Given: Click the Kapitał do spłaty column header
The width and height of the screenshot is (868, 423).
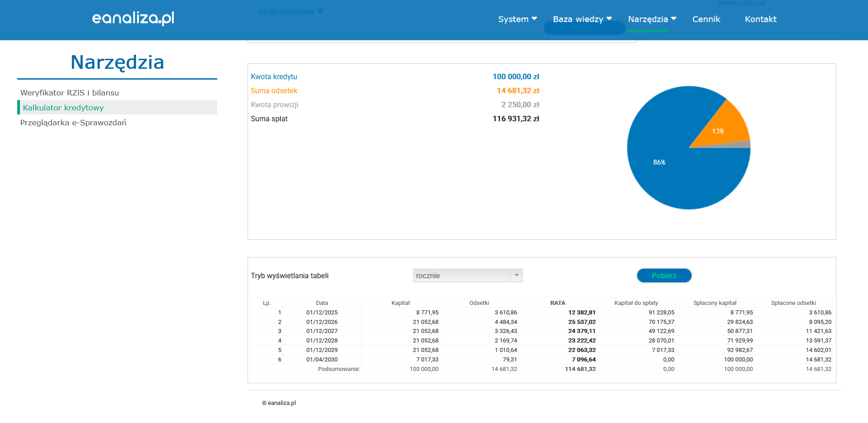Looking at the screenshot, I should coord(636,303).
